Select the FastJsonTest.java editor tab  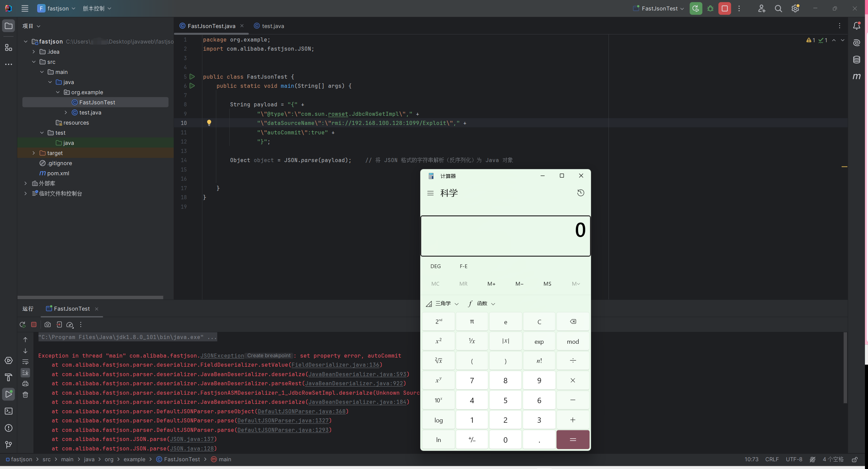pyautogui.click(x=212, y=26)
